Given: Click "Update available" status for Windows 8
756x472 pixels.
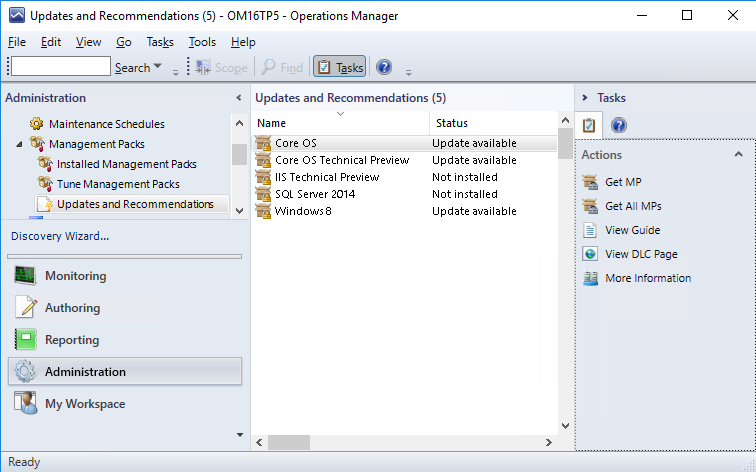Looking at the screenshot, I should click(x=474, y=211).
